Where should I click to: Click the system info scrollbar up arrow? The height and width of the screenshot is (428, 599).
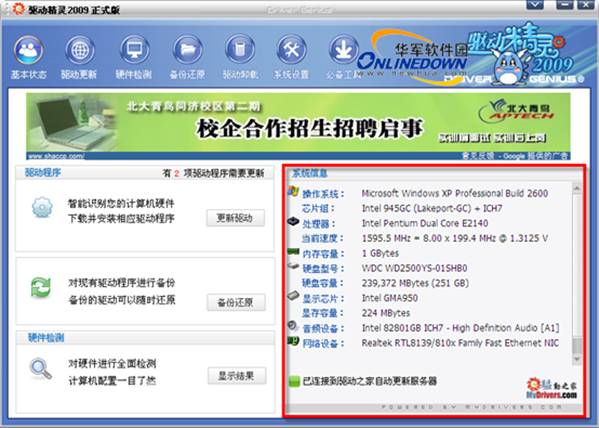coord(577,188)
